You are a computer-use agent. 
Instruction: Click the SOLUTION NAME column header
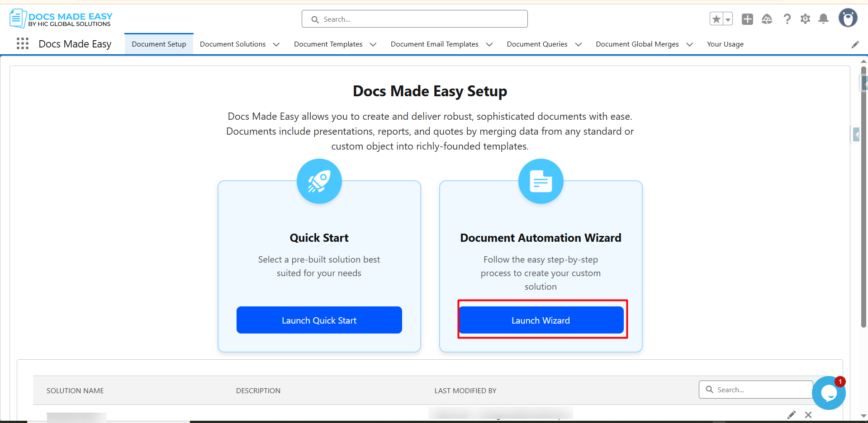click(x=75, y=390)
